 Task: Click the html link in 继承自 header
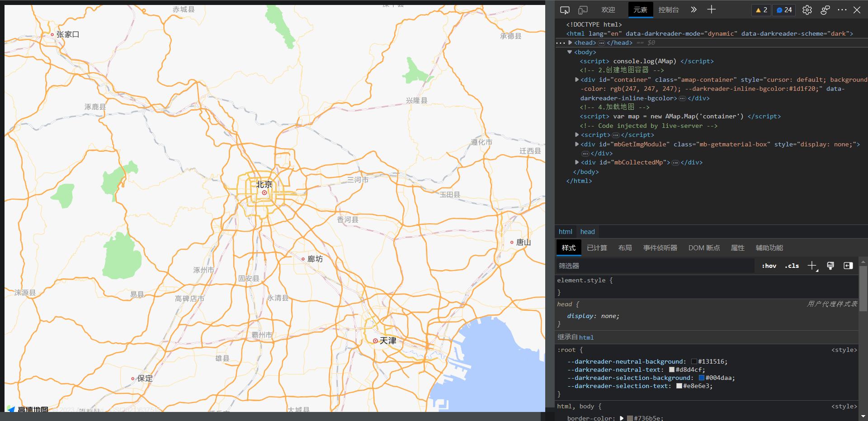click(x=586, y=337)
